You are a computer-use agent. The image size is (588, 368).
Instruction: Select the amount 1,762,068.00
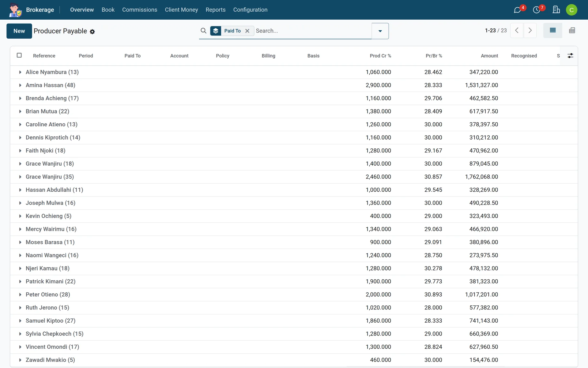[x=481, y=177]
